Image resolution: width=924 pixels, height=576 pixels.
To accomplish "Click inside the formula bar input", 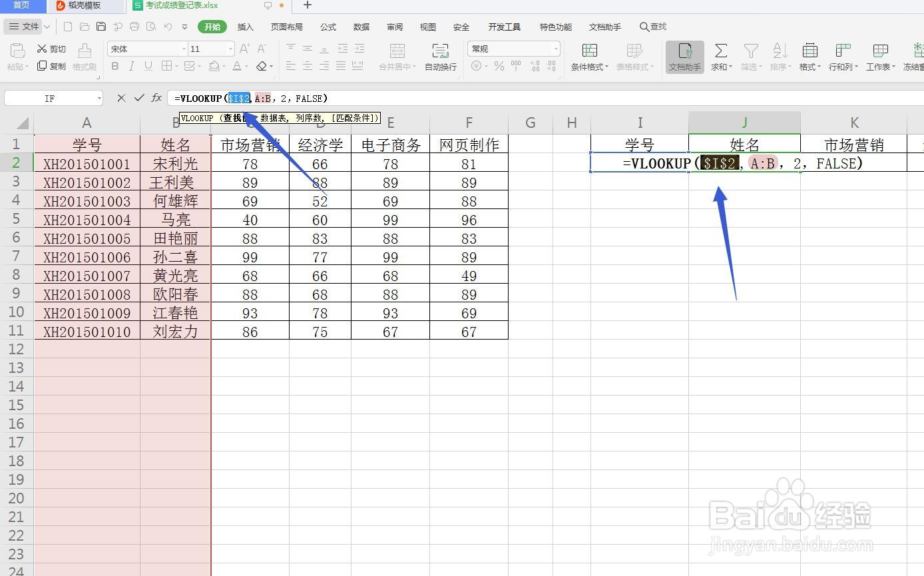I will point(545,99).
